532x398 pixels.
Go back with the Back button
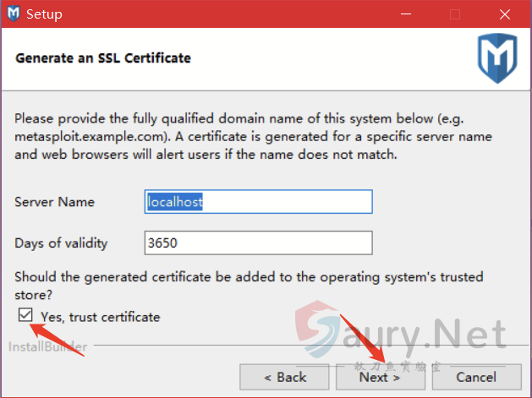tap(284, 377)
